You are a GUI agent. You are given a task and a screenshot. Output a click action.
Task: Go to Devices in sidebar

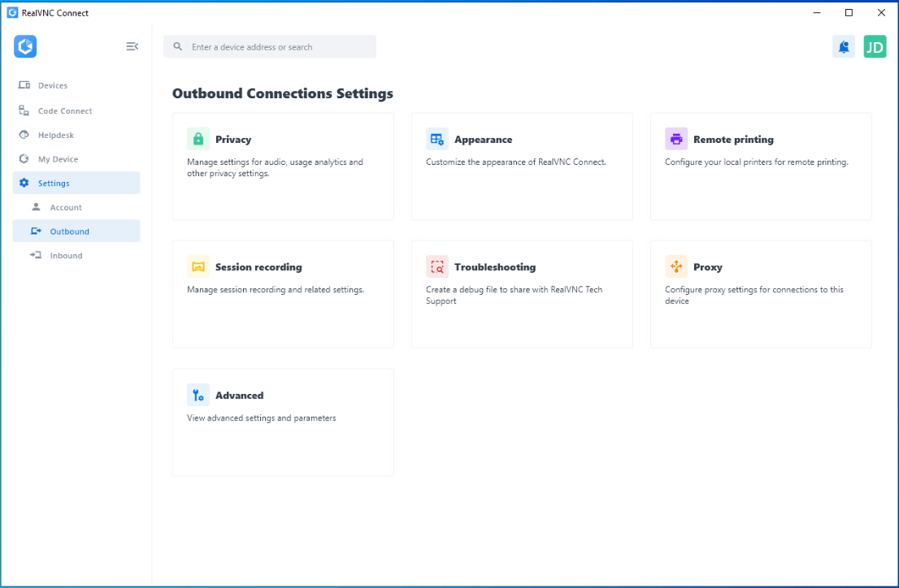tap(53, 85)
